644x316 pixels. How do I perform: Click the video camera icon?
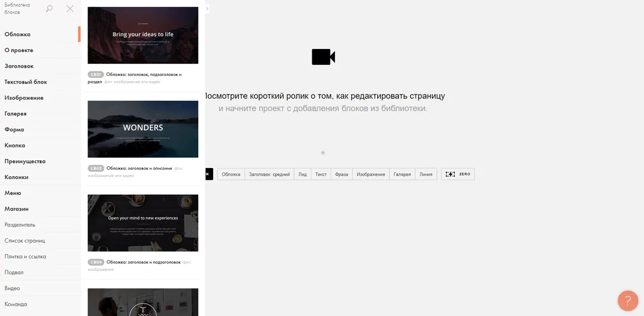(x=324, y=57)
